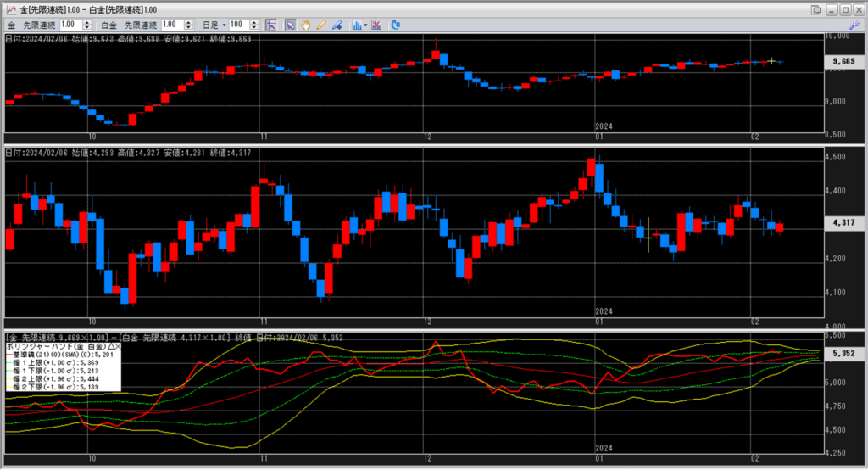The width and height of the screenshot is (868, 470).
Task: Refresh the chart with the reload icon
Action: click(x=395, y=25)
